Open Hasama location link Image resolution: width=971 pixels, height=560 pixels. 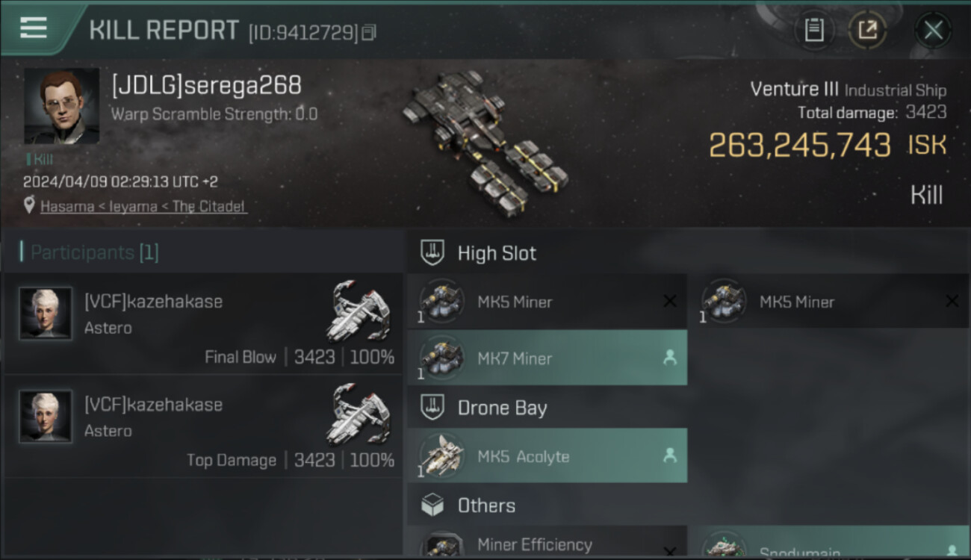pos(143,206)
